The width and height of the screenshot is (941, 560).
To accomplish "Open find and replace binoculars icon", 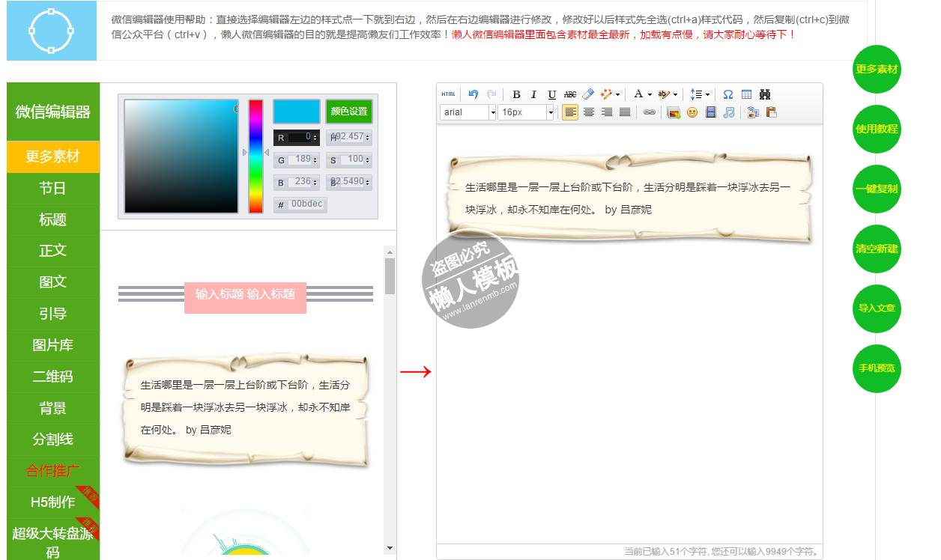I will click(x=765, y=94).
